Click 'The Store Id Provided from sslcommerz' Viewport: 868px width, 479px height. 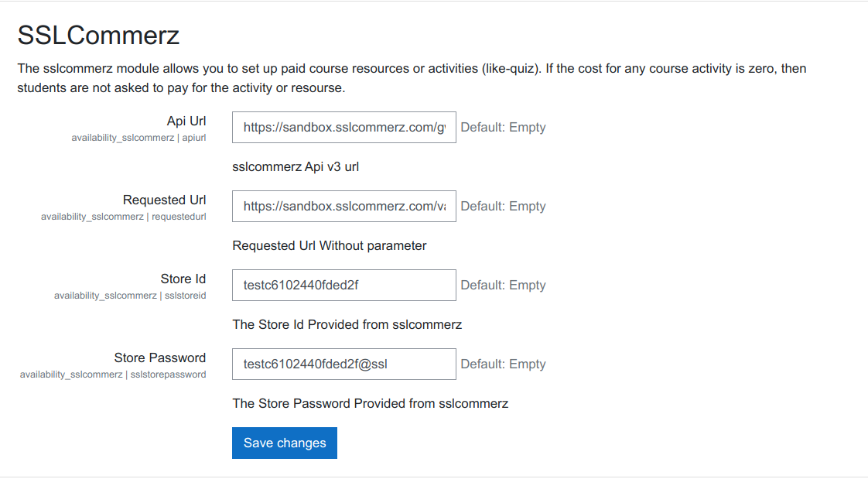click(x=347, y=324)
